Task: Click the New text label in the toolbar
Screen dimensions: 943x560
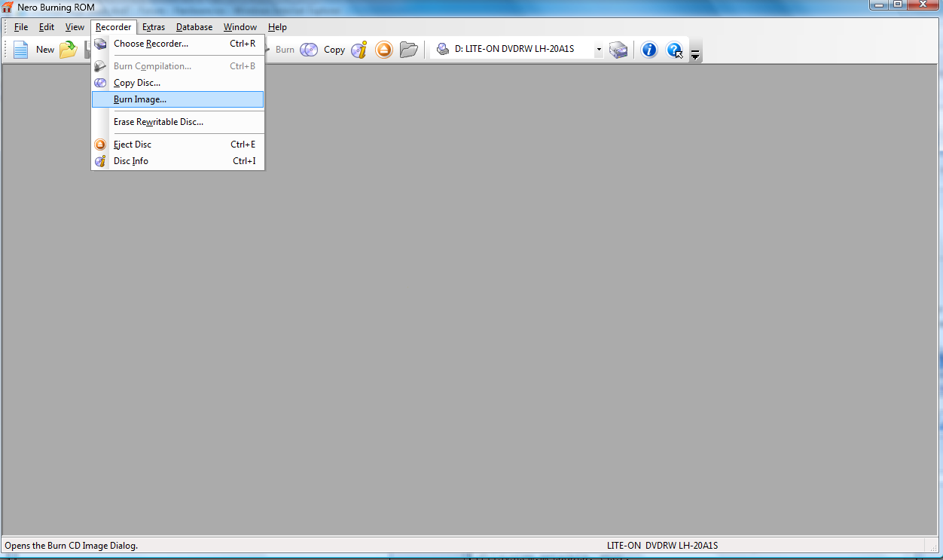Action: click(x=45, y=50)
